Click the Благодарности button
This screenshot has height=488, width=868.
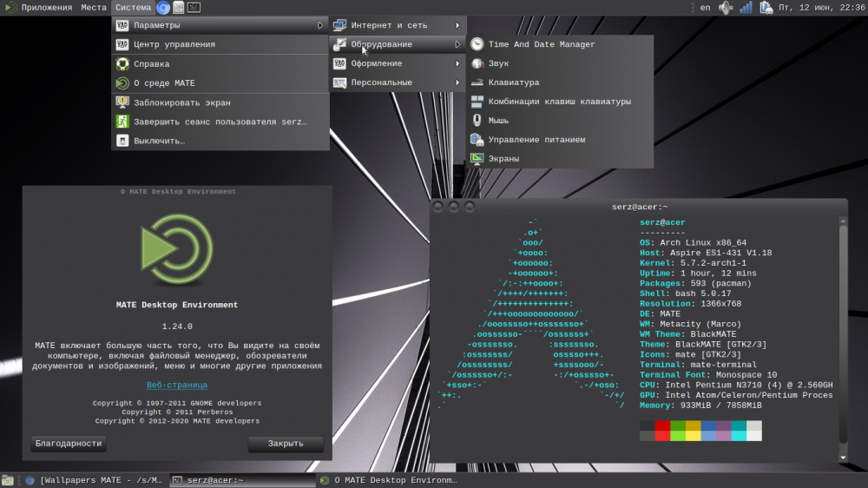click(x=69, y=444)
